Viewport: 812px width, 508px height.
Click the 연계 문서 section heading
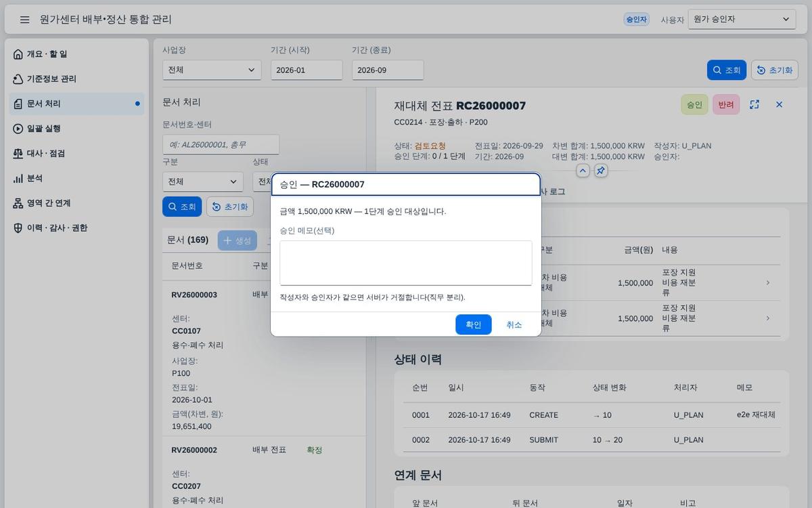pos(418,475)
